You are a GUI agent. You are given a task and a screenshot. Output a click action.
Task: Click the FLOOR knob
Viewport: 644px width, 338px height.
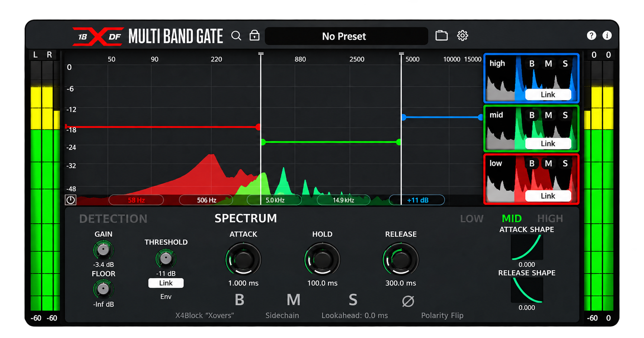click(103, 289)
